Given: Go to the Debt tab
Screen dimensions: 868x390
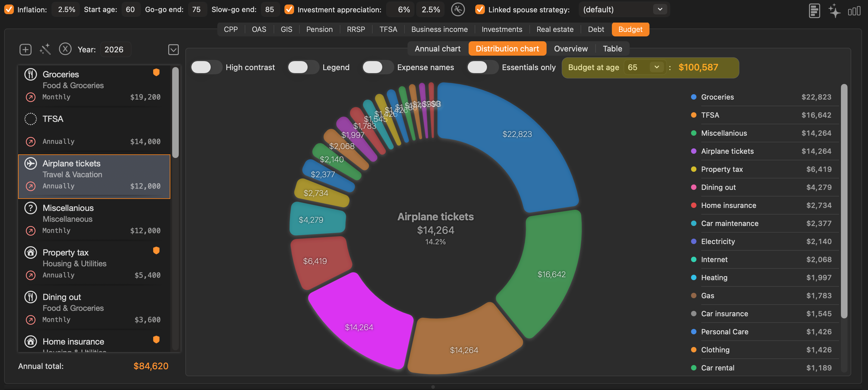Looking at the screenshot, I should [x=596, y=29].
